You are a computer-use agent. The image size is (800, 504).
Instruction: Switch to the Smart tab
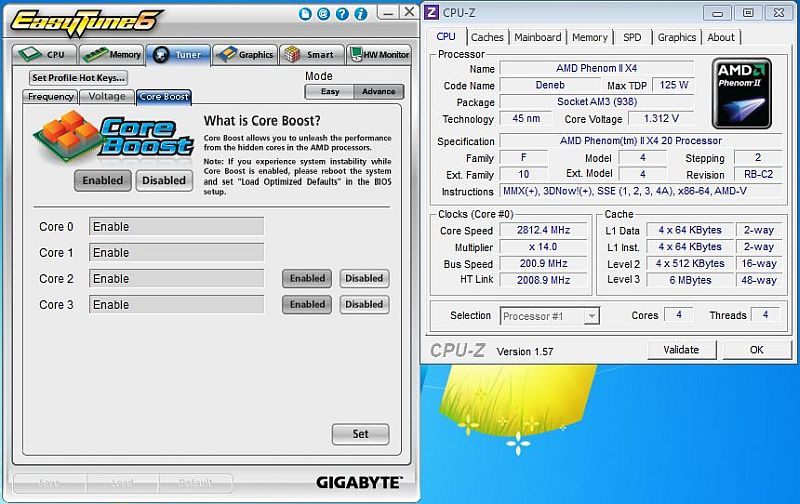pos(312,55)
